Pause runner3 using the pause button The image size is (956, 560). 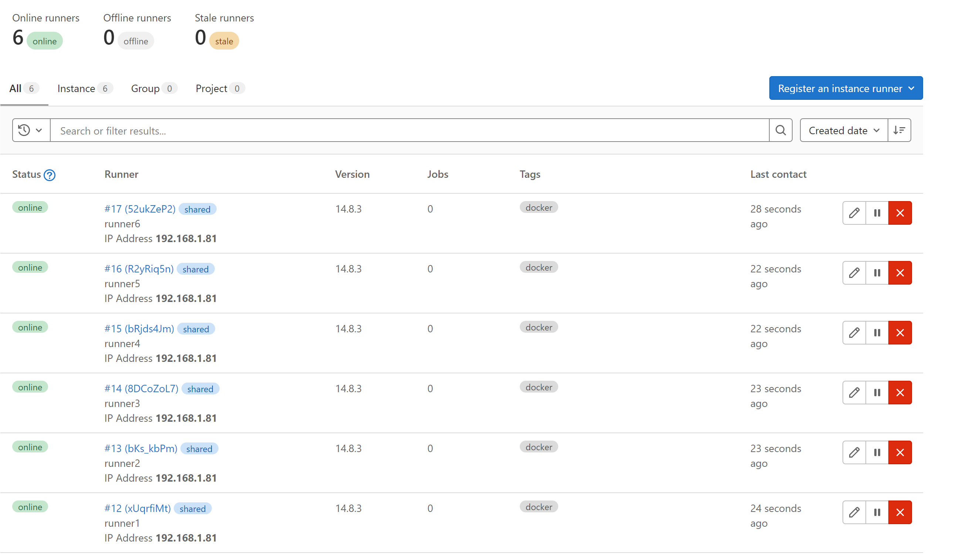(877, 393)
